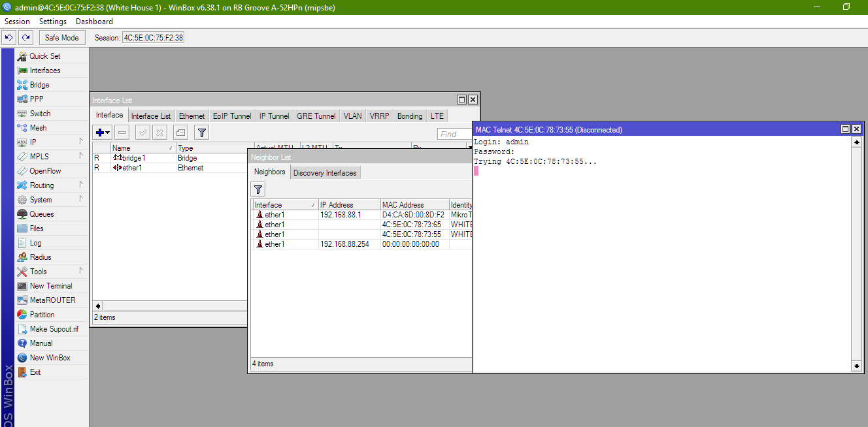Open the Dashboard menu

(94, 22)
